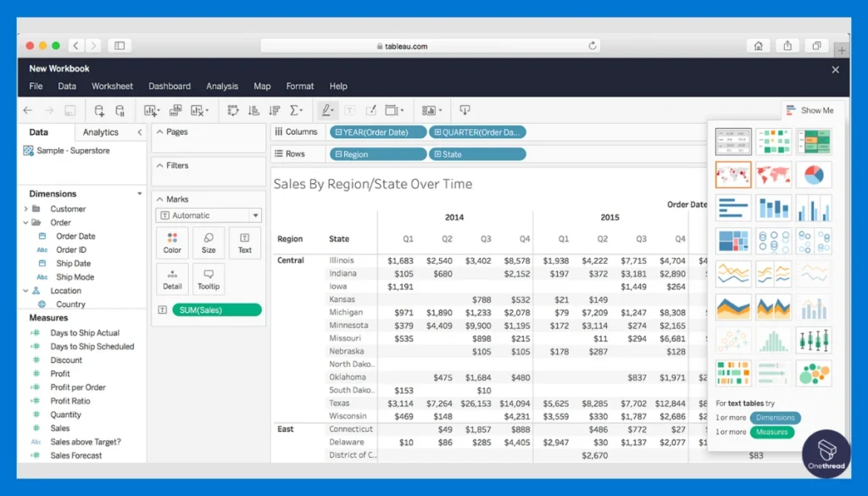Open the File menu

pos(36,86)
